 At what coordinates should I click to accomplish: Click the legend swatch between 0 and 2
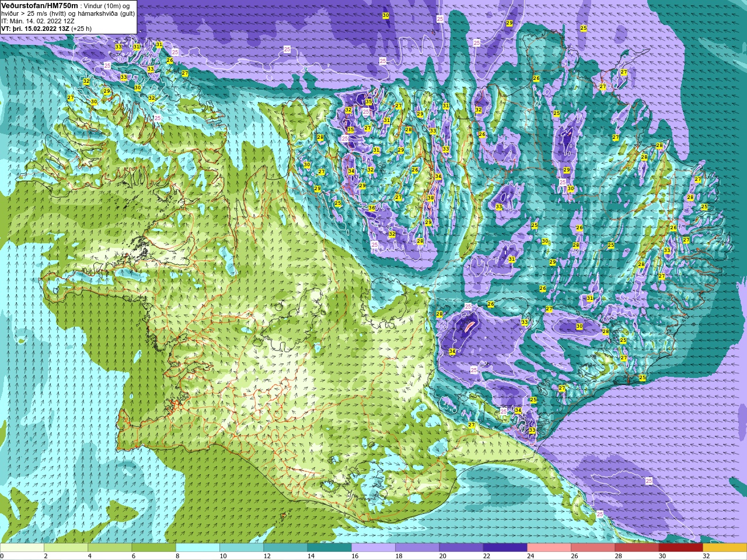[x=22, y=548]
